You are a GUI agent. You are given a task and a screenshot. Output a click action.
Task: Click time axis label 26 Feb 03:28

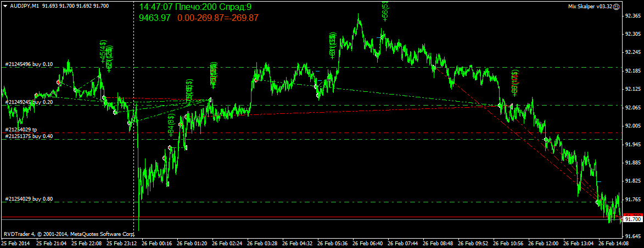(x=262, y=244)
